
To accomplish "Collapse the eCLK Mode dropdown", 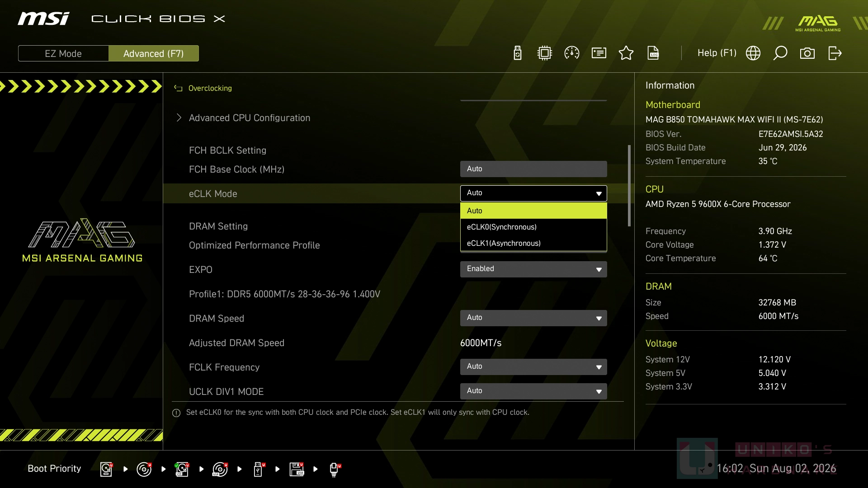I will [x=533, y=193].
